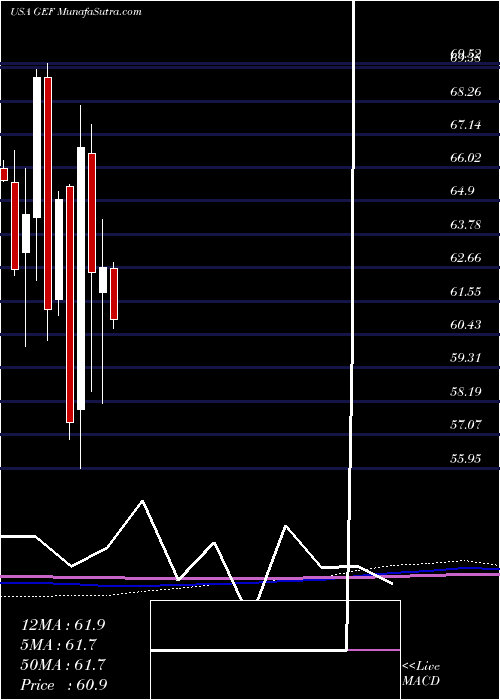
Task: Click the Price : 60.9 readout
Action: click(x=63, y=685)
